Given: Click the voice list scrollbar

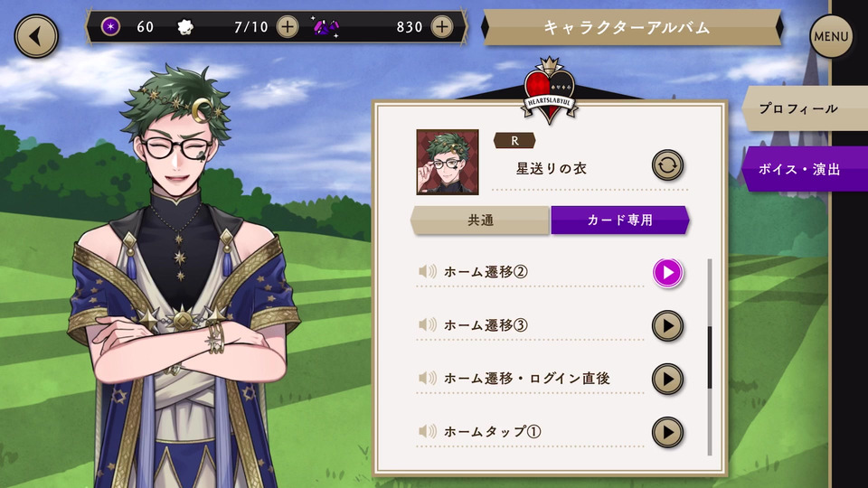Looking at the screenshot, I should [x=710, y=357].
